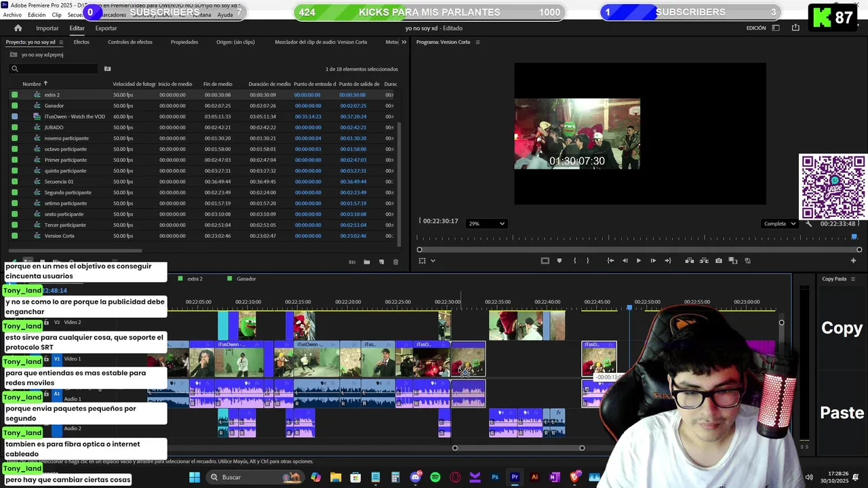Viewport: 868px width, 488px height.
Task: Open the workspaces icon beside EDICIÓN
Action: pyautogui.click(x=776, y=28)
